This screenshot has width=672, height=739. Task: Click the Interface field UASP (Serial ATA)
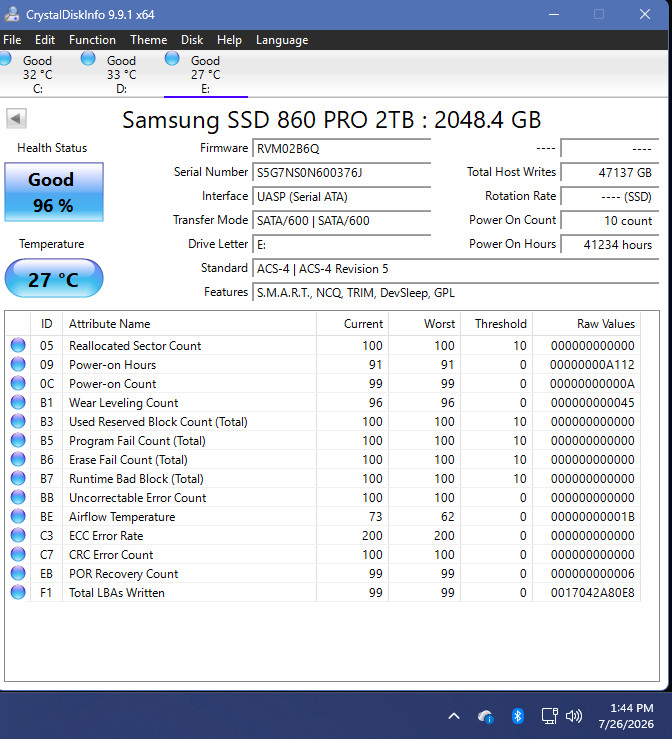342,197
